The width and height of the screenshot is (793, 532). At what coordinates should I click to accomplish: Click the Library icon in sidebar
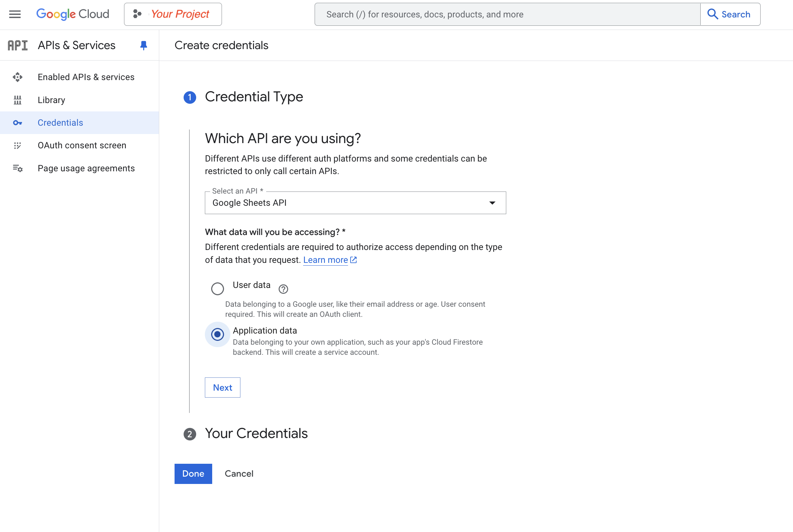tap(17, 100)
